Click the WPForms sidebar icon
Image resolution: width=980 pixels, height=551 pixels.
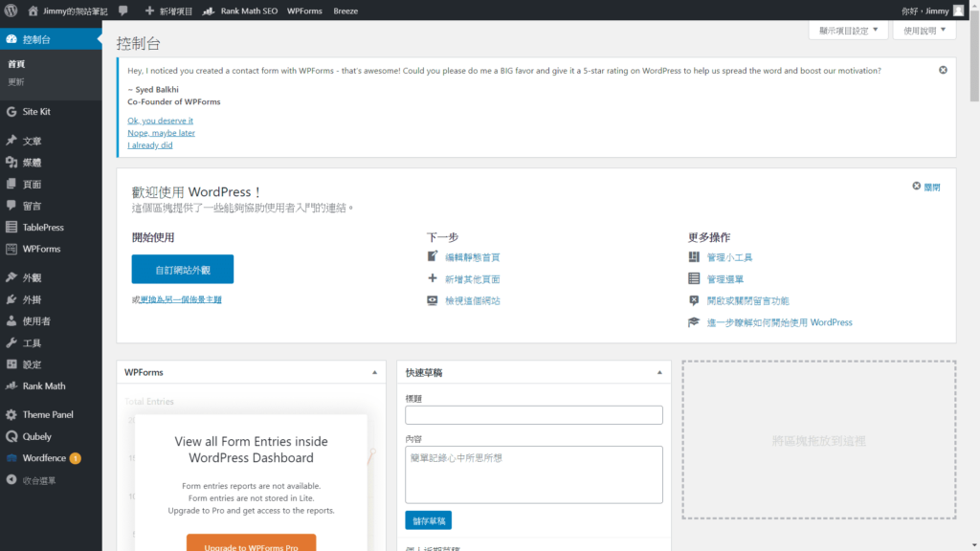(x=11, y=249)
